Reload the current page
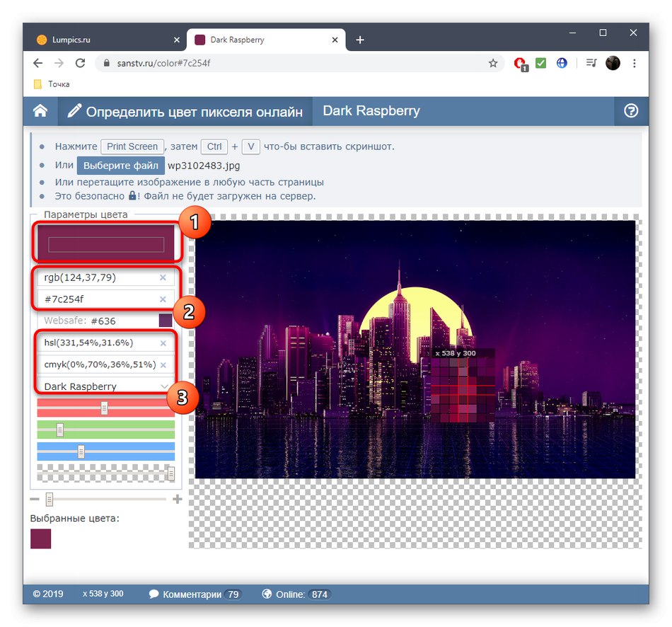 coord(80,63)
